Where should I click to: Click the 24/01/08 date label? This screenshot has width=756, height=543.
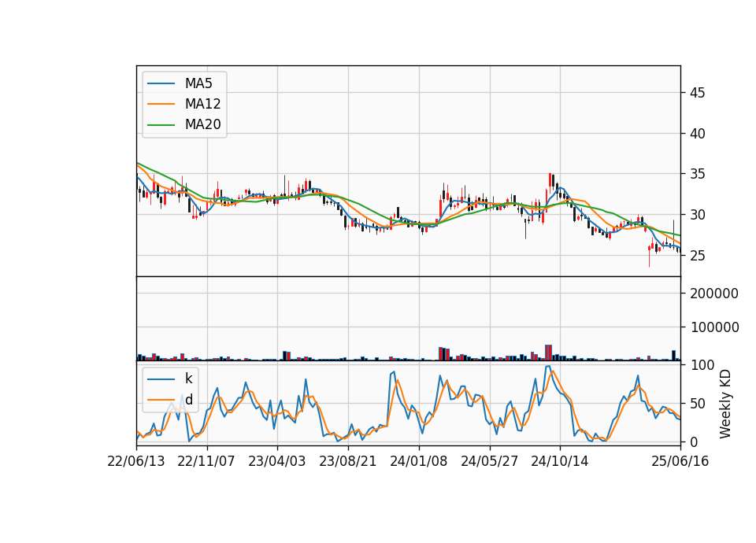418,461
